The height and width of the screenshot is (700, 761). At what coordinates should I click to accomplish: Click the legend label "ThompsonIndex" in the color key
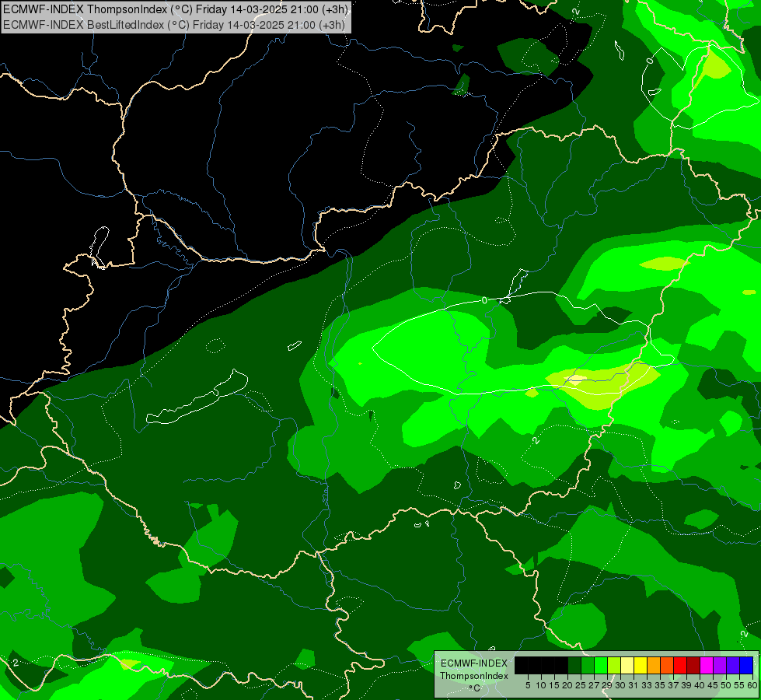click(x=474, y=676)
